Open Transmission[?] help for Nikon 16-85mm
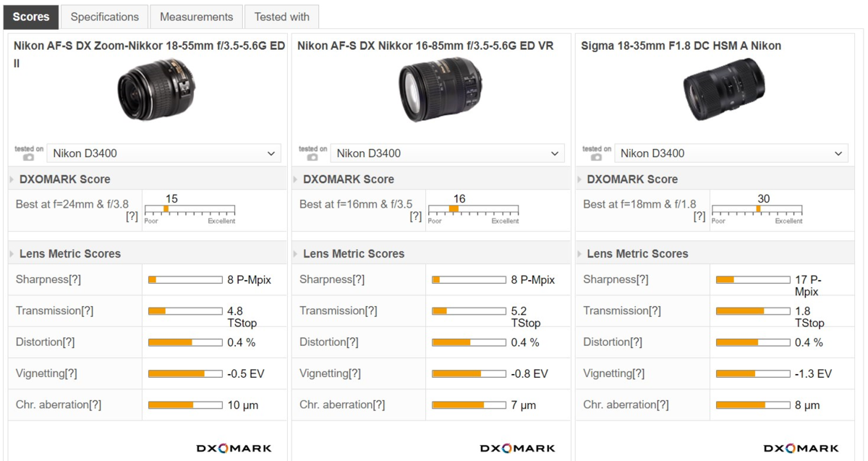 pyautogui.click(x=370, y=311)
